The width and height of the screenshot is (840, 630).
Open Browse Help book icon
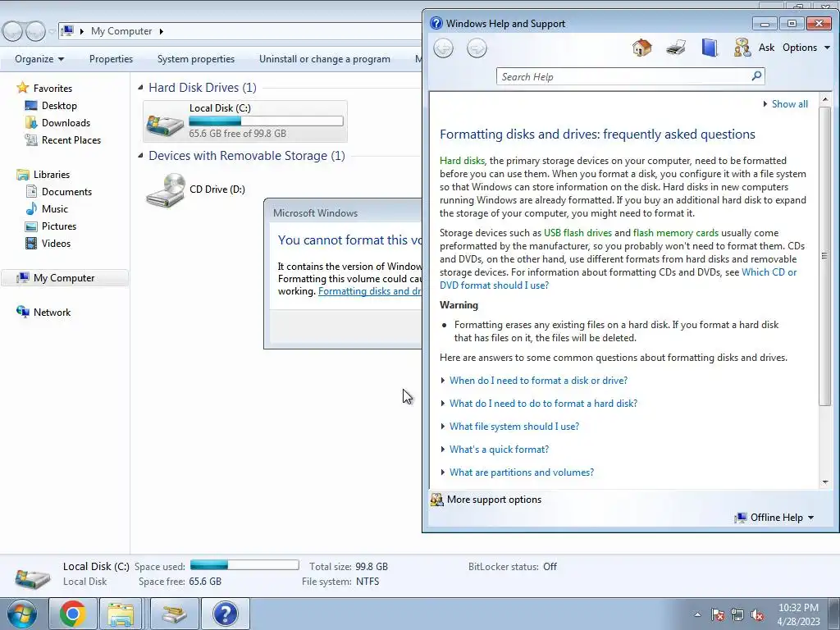[x=710, y=48]
